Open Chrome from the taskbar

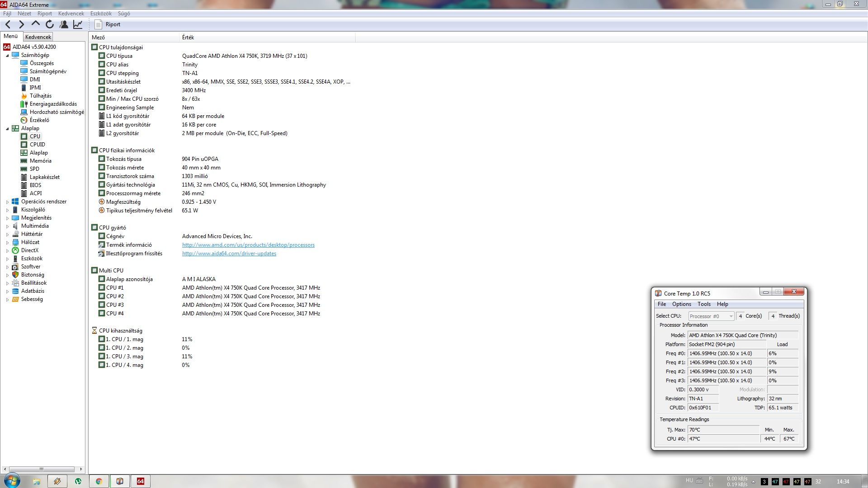99,481
